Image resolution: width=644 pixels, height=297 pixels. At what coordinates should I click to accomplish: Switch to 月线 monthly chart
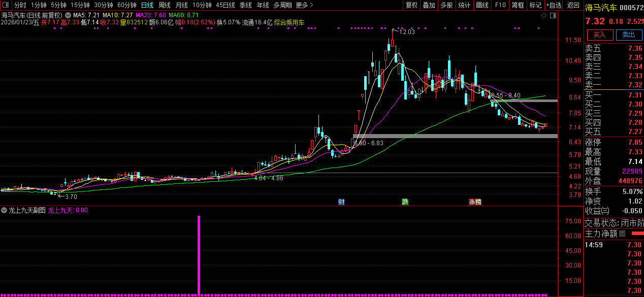(x=182, y=5)
